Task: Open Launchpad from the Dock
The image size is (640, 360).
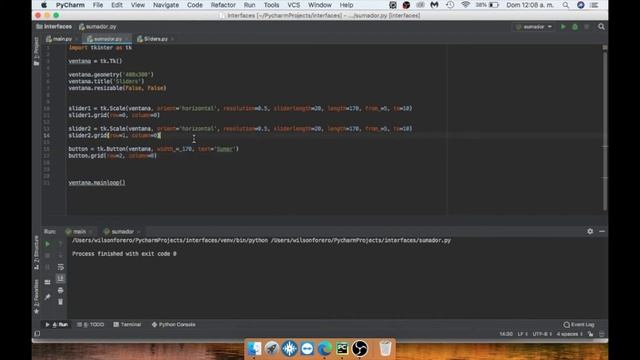Action: (272, 348)
